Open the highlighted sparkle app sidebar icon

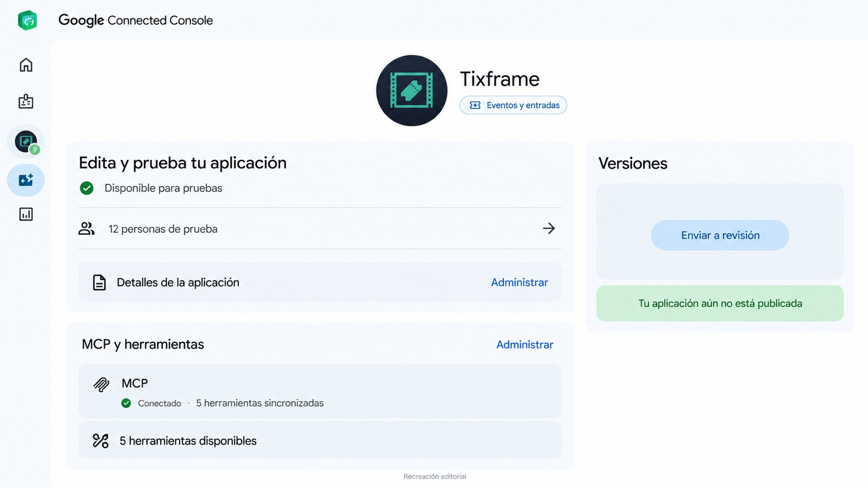tap(26, 180)
